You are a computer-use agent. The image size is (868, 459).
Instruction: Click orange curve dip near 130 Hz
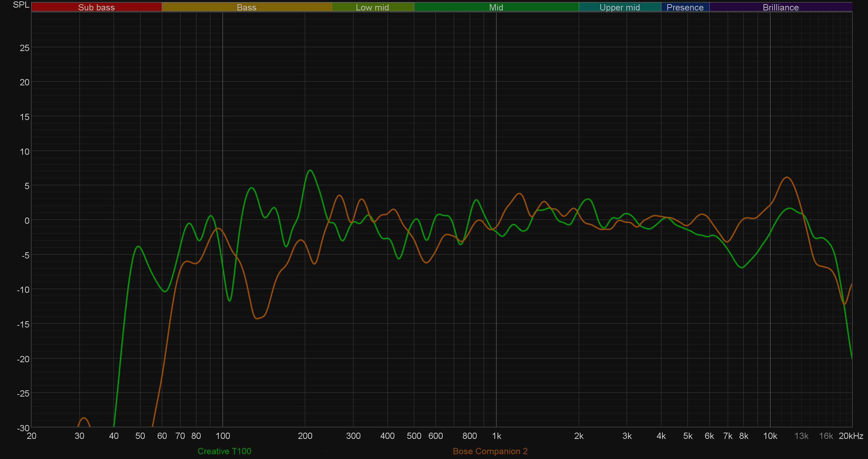[257, 318]
